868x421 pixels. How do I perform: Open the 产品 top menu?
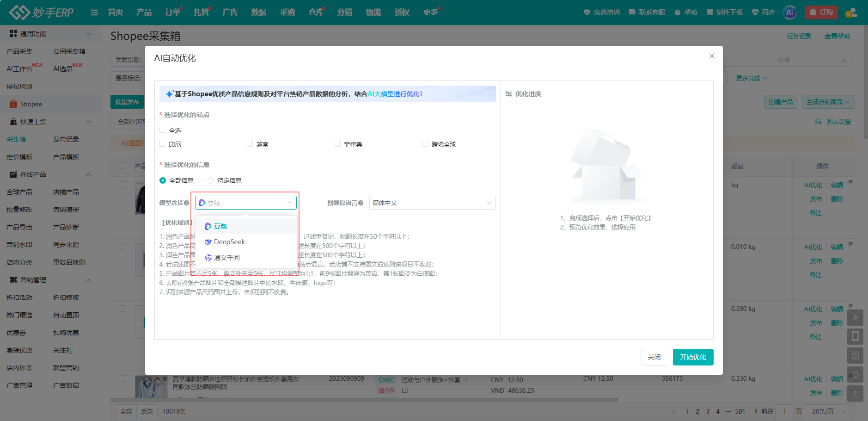coord(144,12)
